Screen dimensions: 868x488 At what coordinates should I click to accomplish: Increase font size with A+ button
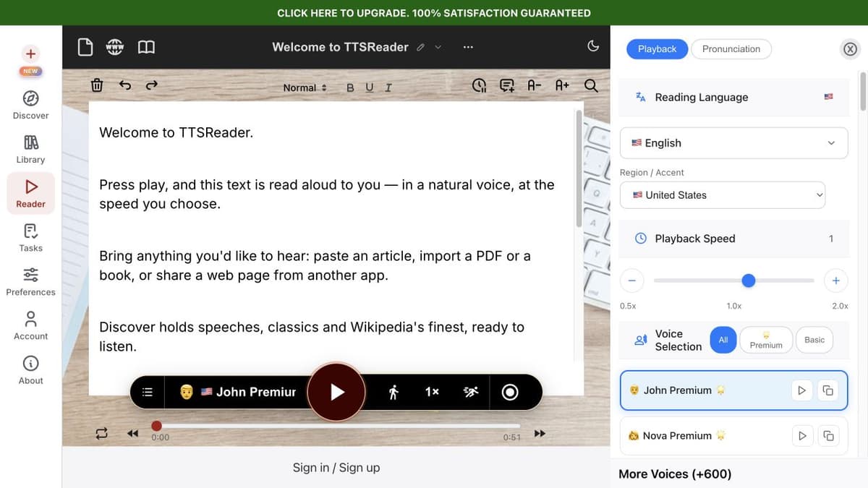562,85
